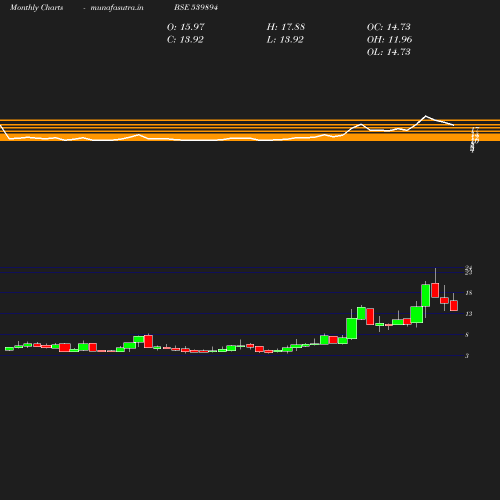The image size is (500, 500).
Task: Click the price axis label 13
Action: (x=469, y=314)
